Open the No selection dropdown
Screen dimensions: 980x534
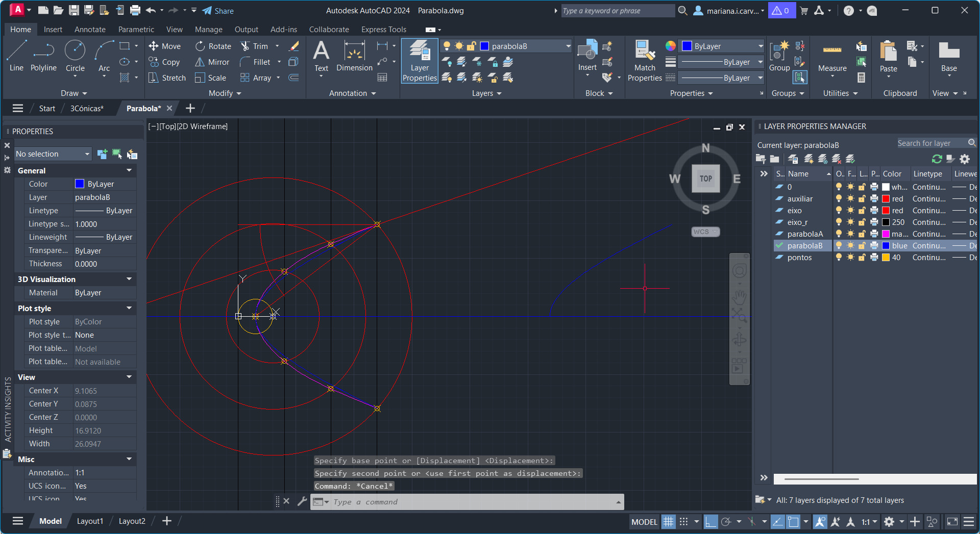(53, 154)
